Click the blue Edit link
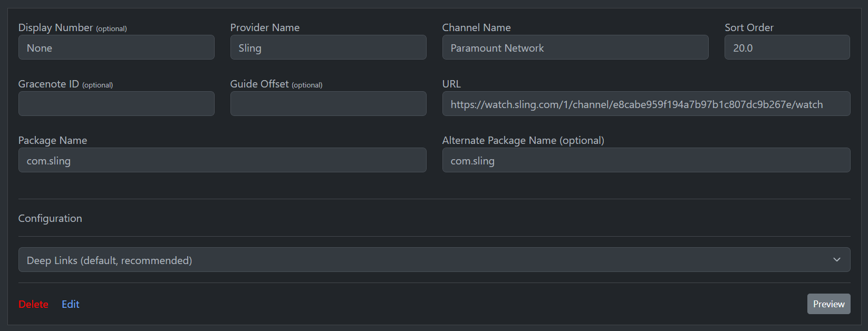The width and height of the screenshot is (868, 331). click(x=71, y=304)
